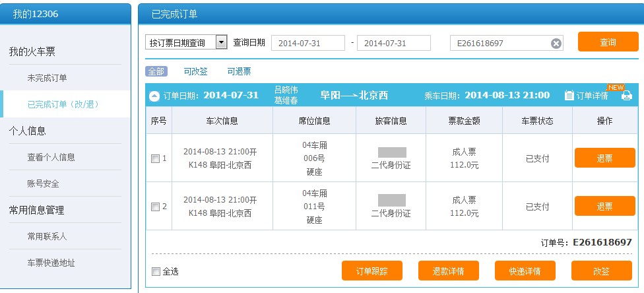This screenshot has width=644, height=293.
Task: Switch to 可退票 filter tab
Action: 239,71
